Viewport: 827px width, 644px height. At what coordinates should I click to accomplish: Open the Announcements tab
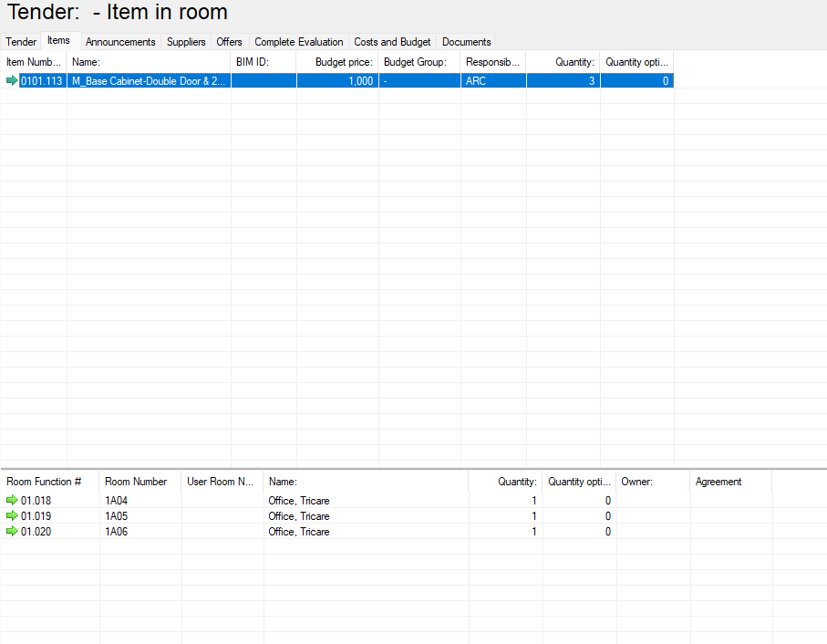tap(120, 42)
